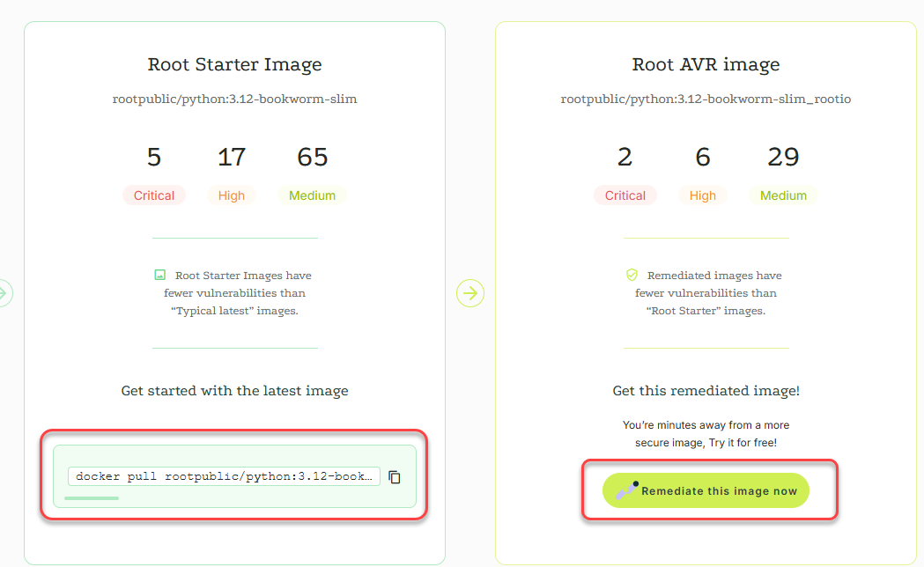Click Critical badge under Root Starter Image
The width and height of the screenshot is (924, 567).
[x=154, y=195]
